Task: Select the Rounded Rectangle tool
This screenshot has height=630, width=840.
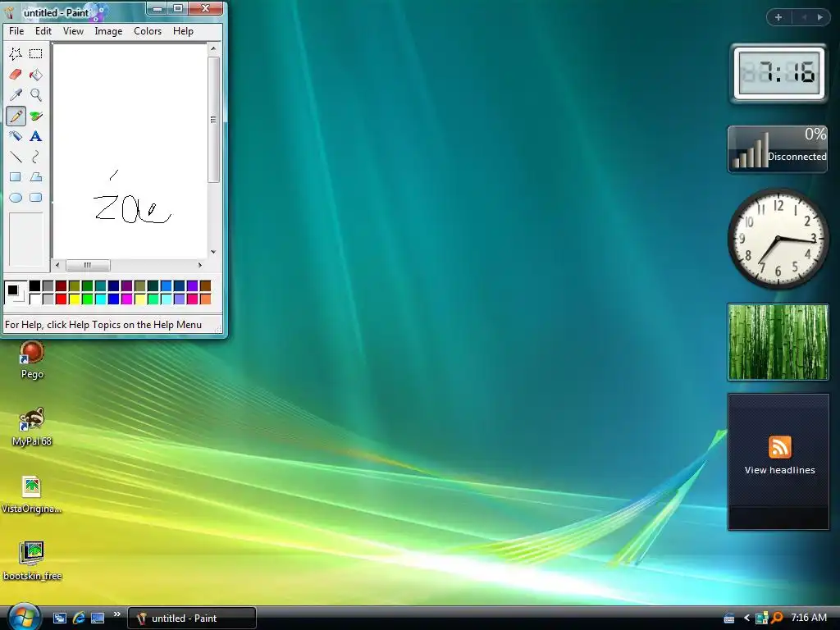Action: (36, 197)
